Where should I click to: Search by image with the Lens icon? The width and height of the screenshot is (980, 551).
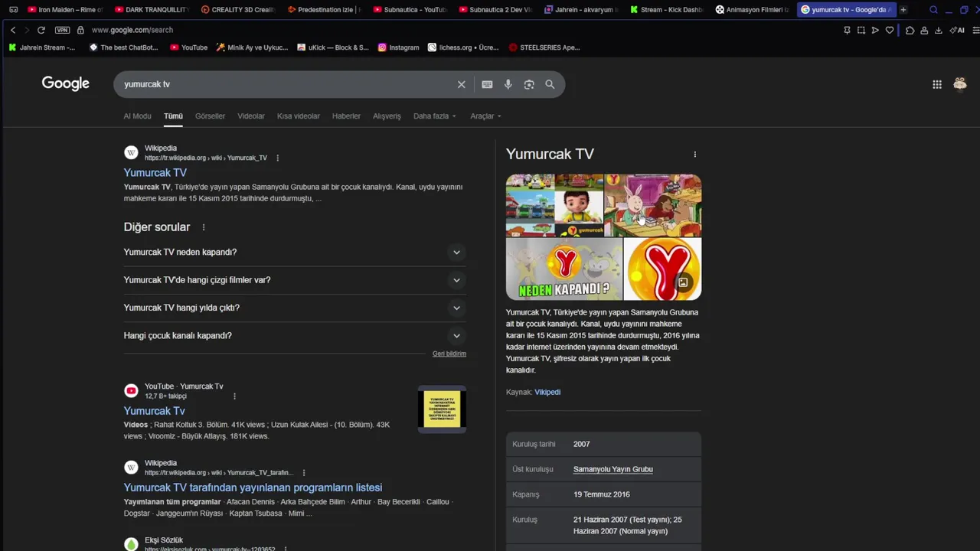(x=529, y=84)
